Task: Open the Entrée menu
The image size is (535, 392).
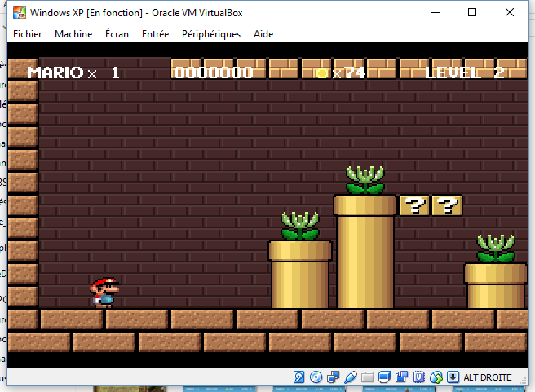Action: (155, 34)
